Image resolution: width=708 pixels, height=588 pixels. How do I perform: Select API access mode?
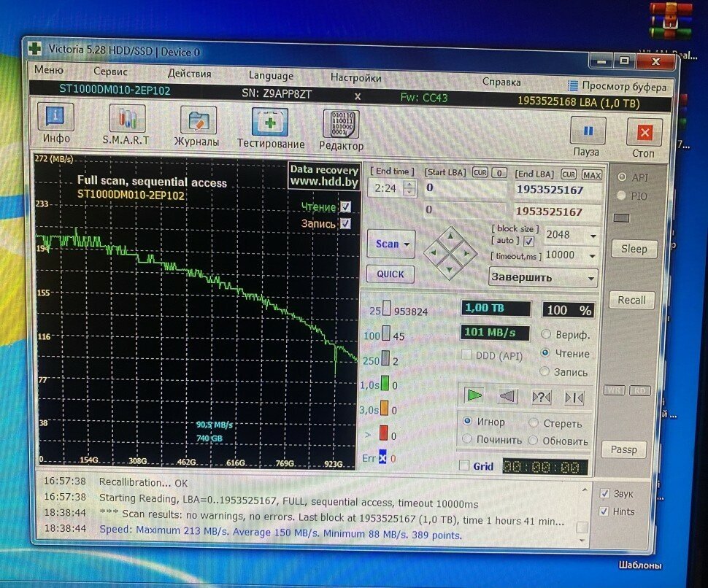[x=622, y=177]
